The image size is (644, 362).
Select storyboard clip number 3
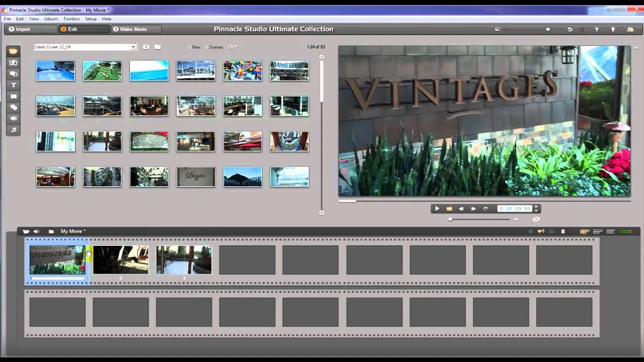(184, 260)
